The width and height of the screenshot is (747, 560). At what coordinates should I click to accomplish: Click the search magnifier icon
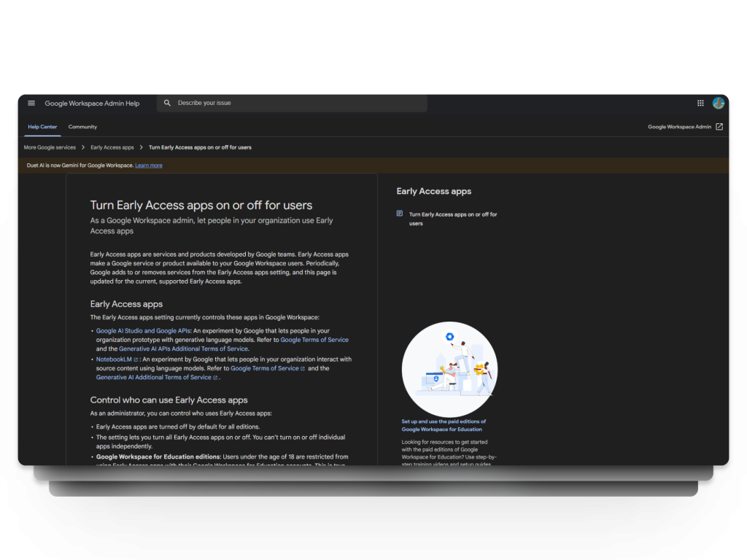tap(167, 103)
